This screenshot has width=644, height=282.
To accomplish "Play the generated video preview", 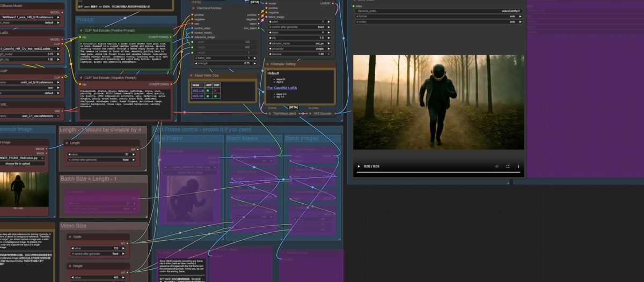I will point(359,167).
